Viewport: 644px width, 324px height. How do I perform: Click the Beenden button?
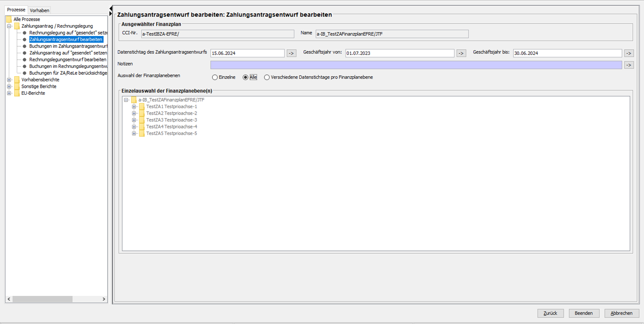tap(584, 313)
